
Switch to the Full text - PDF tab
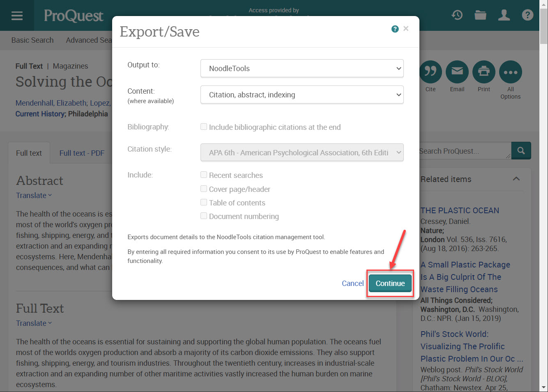click(81, 152)
